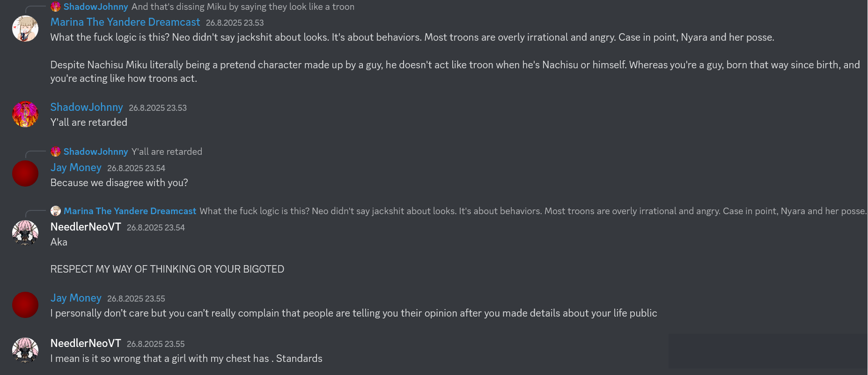Open Jay Money's red avatar at 23.54
This screenshot has width=868, height=375.
click(25, 173)
